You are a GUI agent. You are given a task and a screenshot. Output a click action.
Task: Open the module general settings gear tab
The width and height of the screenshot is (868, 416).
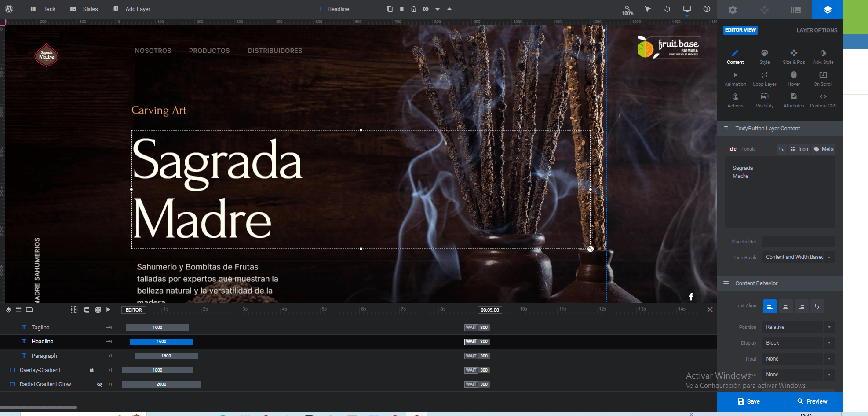pos(733,10)
